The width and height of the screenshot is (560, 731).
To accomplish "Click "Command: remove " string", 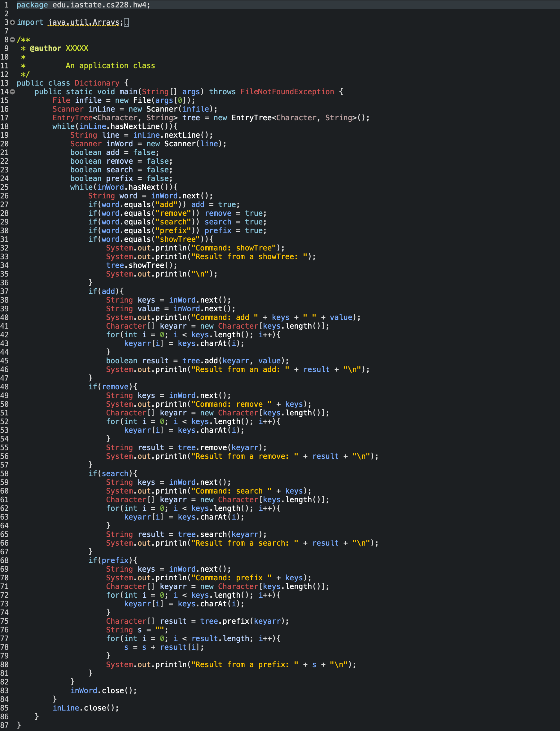I will [x=231, y=404].
